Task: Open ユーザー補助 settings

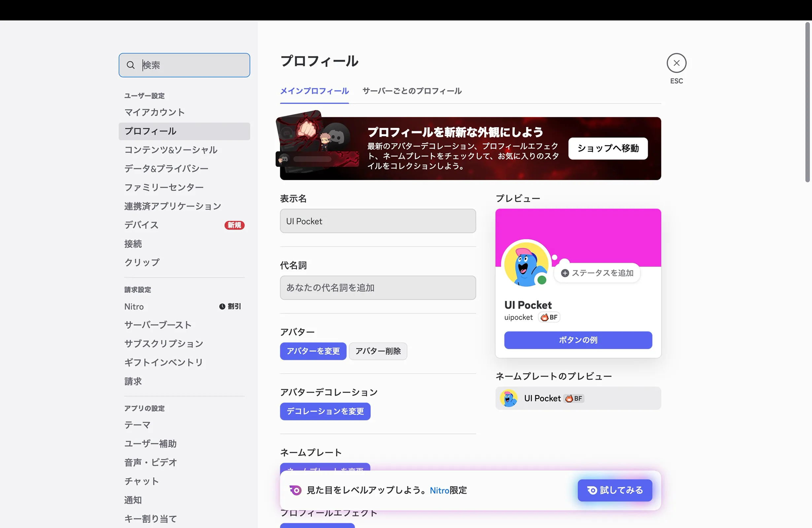Action: pyautogui.click(x=184, y=444)
